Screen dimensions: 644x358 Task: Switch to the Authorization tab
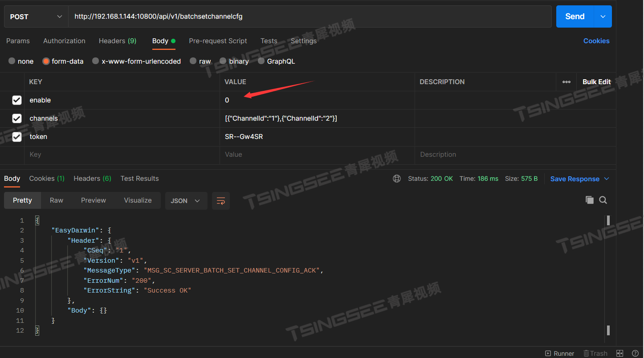pyautogui.click(x=64, y=41)
